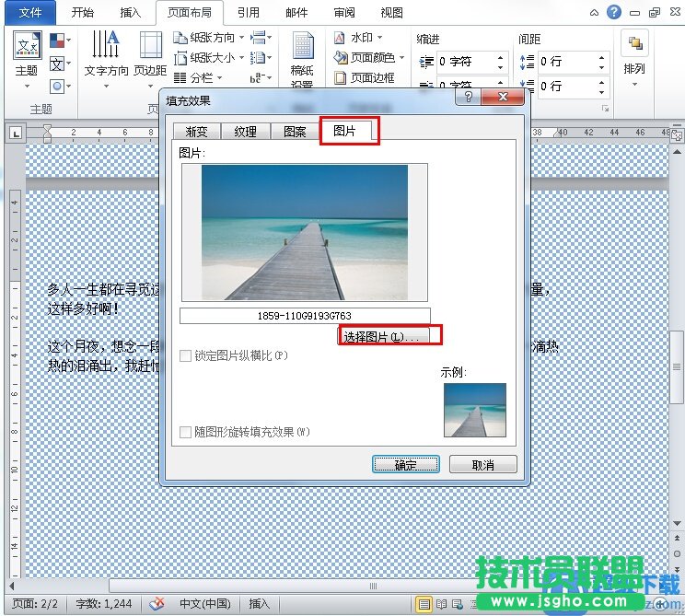Open the Margins (页边距) icon
This screenshot has height=616, width=685.
[150, 54]
